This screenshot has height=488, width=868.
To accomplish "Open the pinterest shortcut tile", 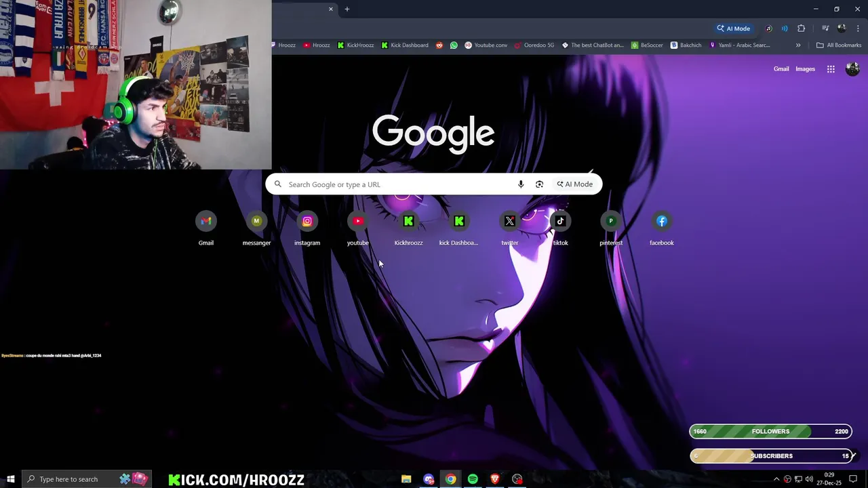I will 611,229.
